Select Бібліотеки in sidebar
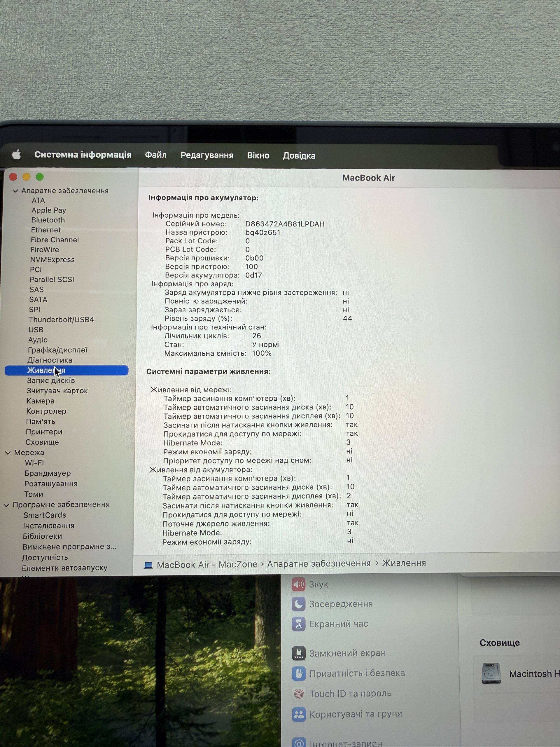The width and height of the screenshot is (560, 747). 42,536
